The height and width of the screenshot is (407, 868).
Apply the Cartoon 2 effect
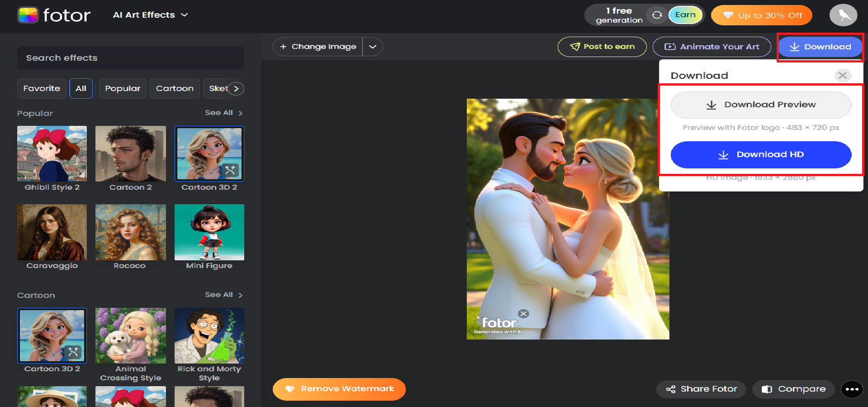131,158
